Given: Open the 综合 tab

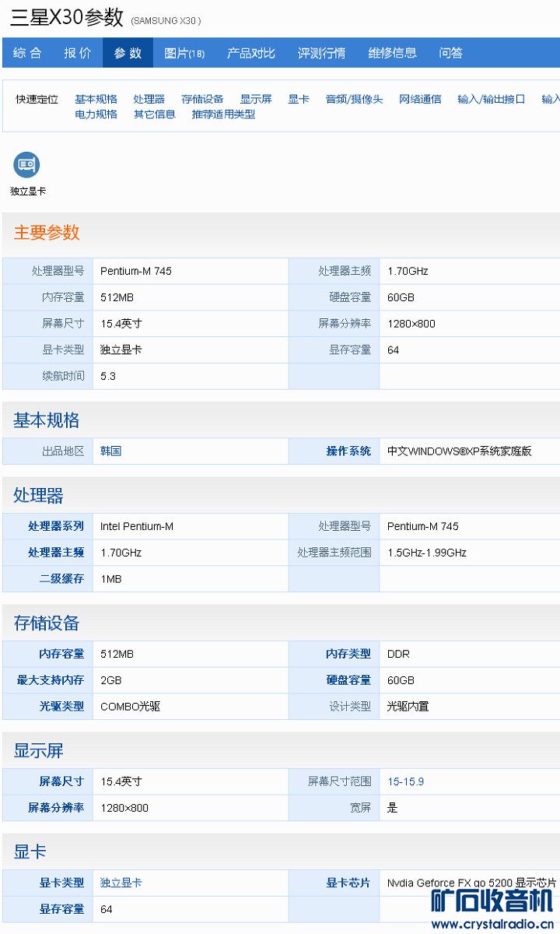Looking at the screenshot, I should (27, 53).
